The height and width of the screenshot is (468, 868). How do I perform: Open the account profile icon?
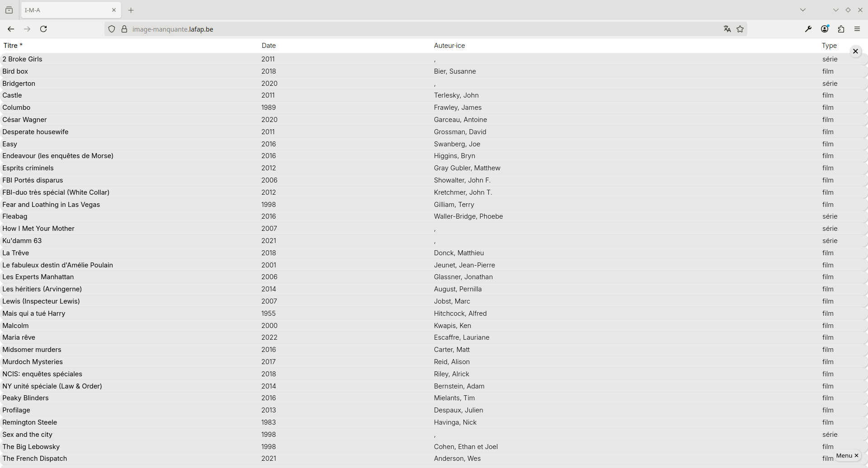(x=825, y=29)
